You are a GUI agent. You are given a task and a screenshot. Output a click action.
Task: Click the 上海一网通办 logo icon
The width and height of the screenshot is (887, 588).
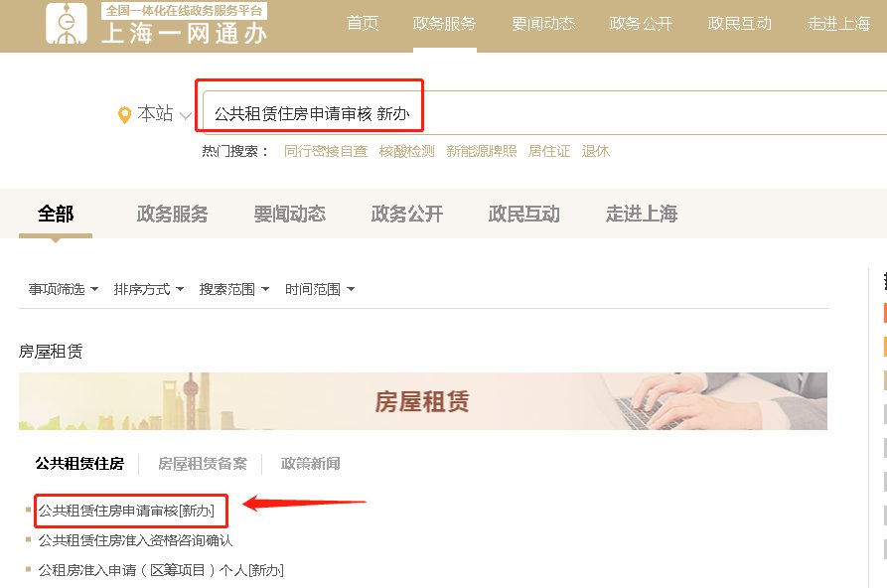[x=67, y=23]
